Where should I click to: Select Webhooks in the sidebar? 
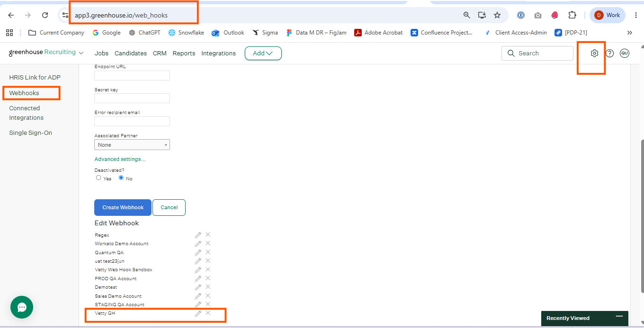pyautogui.click(x=24, y=93)
